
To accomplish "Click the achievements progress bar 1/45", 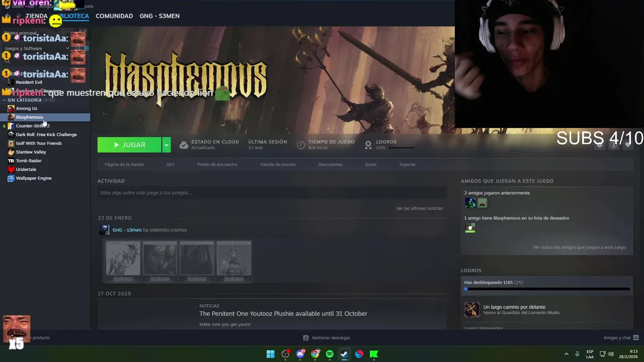I will point(547,289).
